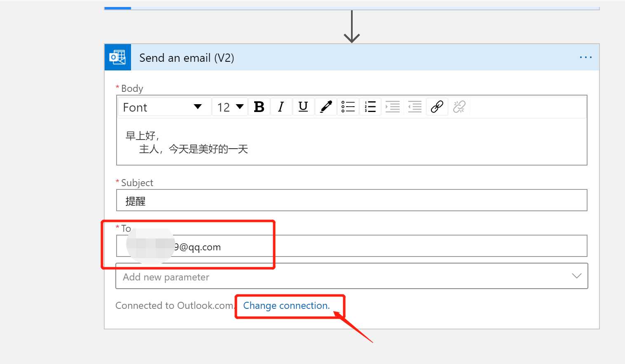Viewport: 625px width, 364px height.
Task: Click the Change connection link
Action: pyautogui.click(x=286, y=306)
